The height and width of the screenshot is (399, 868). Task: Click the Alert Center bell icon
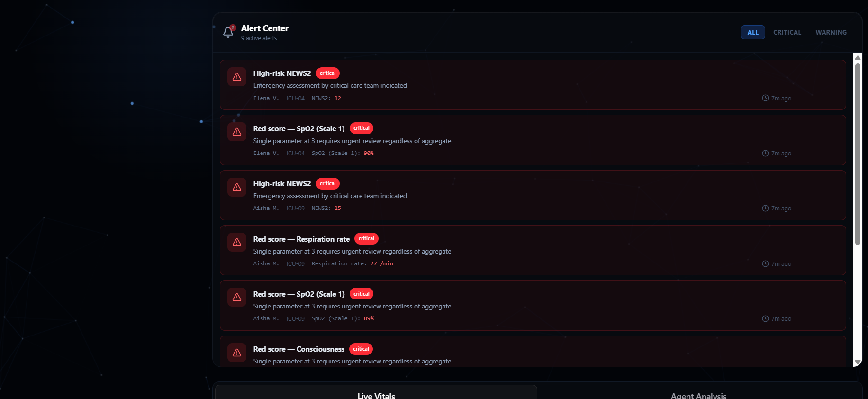pyautogui.click(x=228, y=32)
